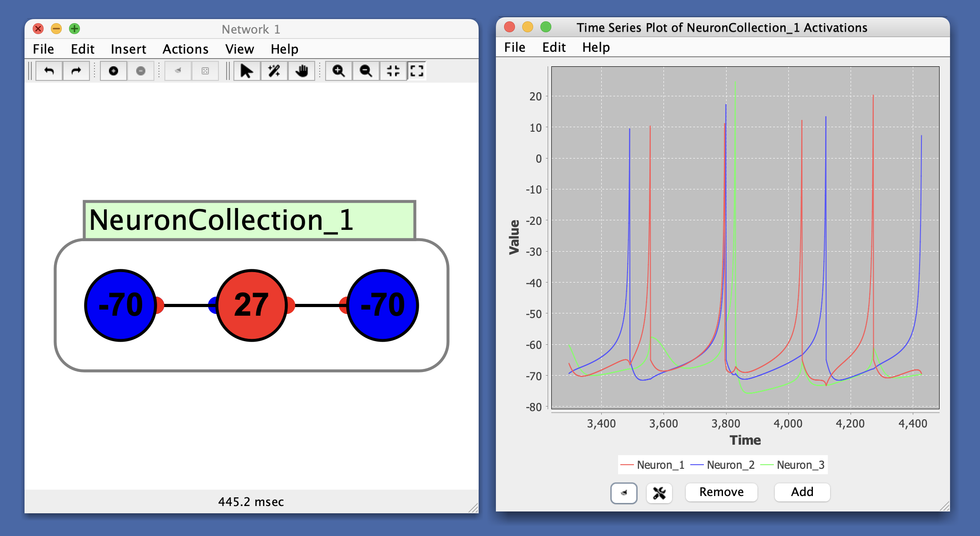The height and width of the screenshot is (536, 980).
Task: Select the arrow selection tool
Action: [247, 71]
